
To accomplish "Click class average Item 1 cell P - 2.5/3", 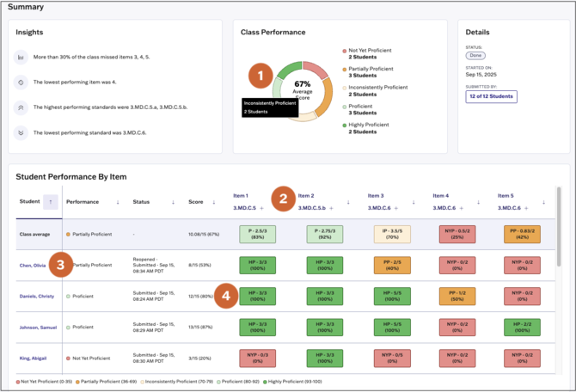I will (258, 235).
